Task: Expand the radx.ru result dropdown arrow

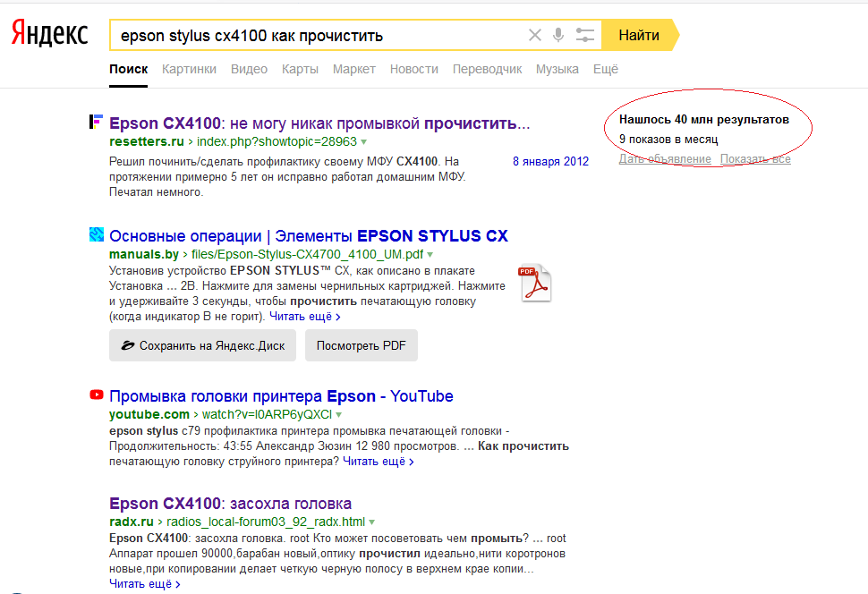Action: (372, 522)
